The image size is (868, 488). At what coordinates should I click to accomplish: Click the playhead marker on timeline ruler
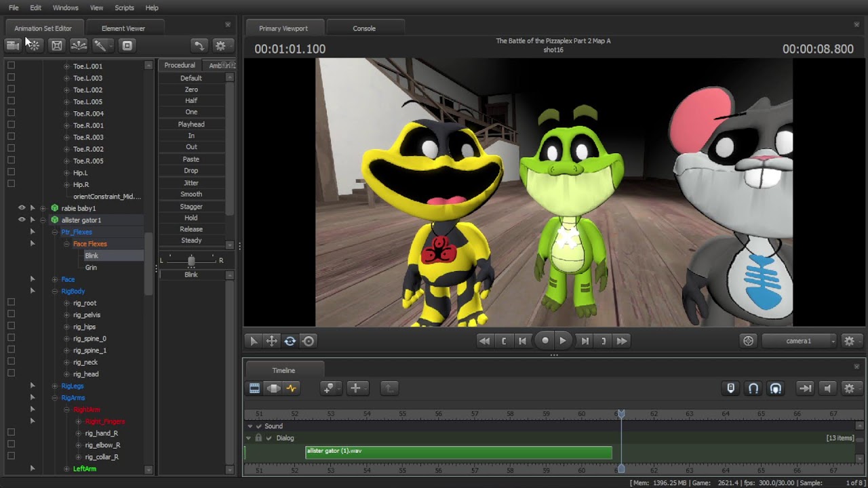tap(620, 413)
